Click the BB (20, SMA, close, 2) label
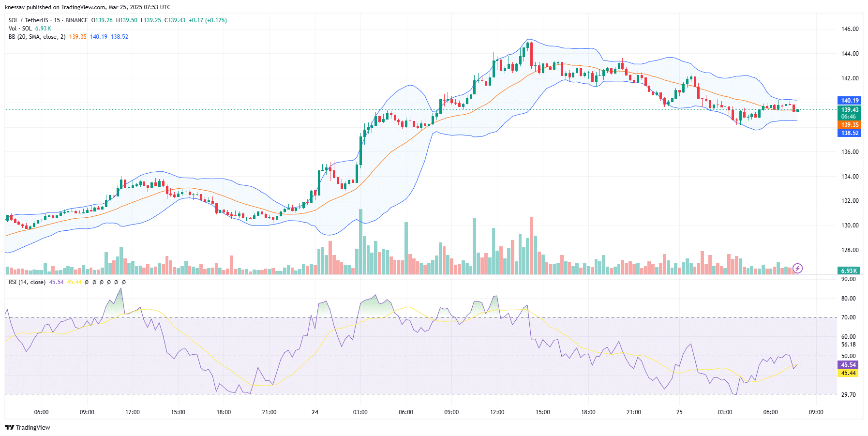This screenshot has width=868, height=436. pyautogui.click(x=37, y=37)
